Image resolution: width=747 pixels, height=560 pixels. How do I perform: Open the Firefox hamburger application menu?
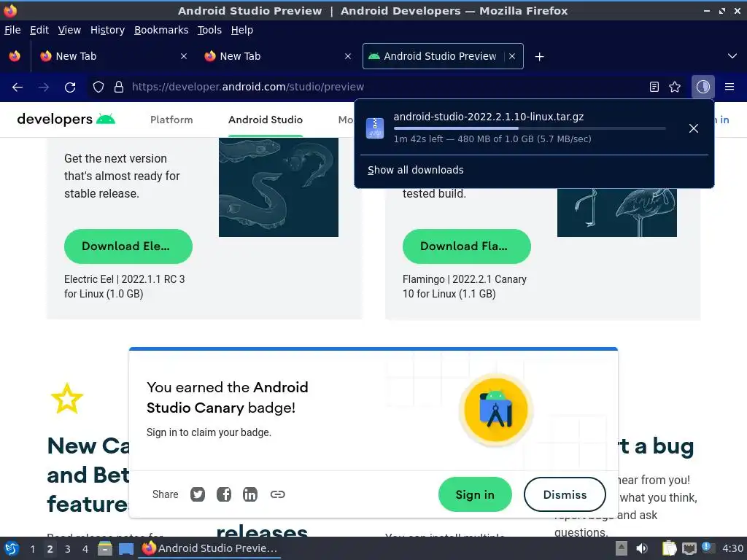pos(729,87)
